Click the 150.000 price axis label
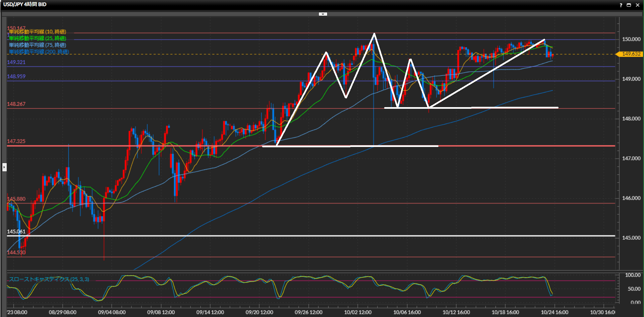 (x=631, y=39)
